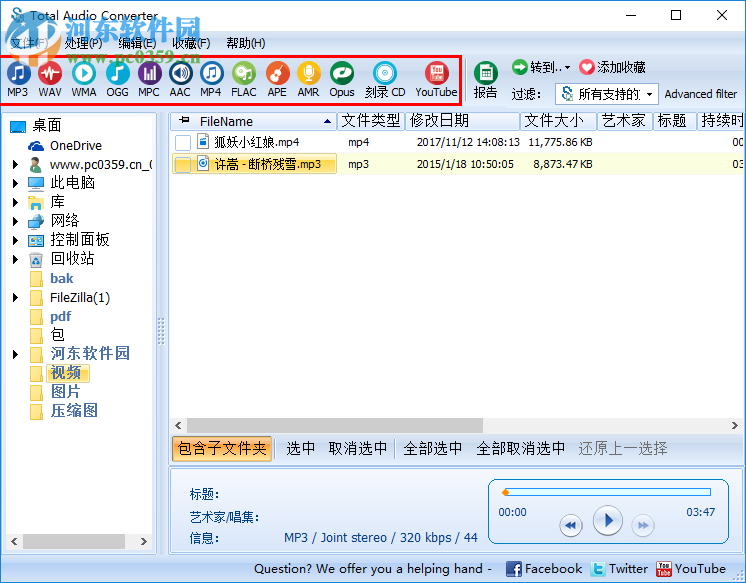Select the pdf folder
This screenshot has height=583, width=746.
click(61, 316)
